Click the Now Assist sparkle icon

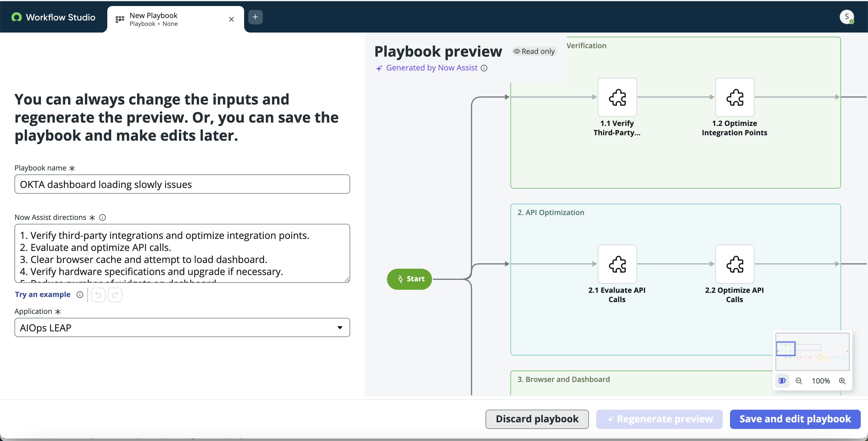pyautogui.click(x=379, y=68)
